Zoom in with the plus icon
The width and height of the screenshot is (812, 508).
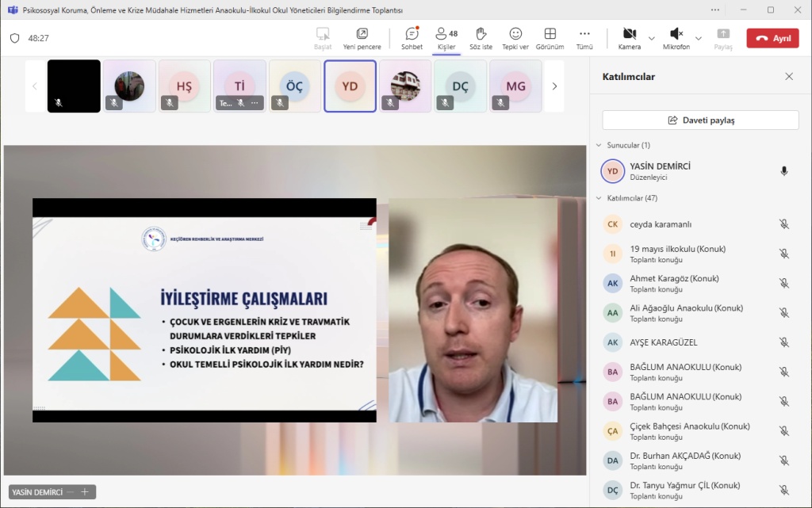[x=84, y=492]
